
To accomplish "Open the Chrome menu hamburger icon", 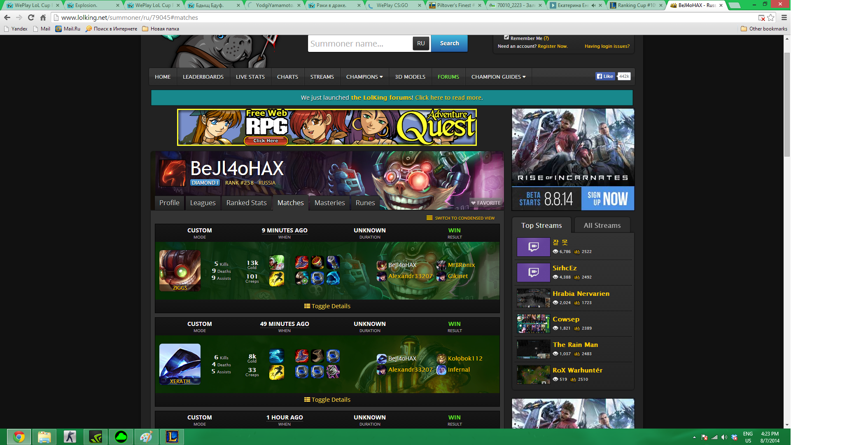I will pos(784,17).
